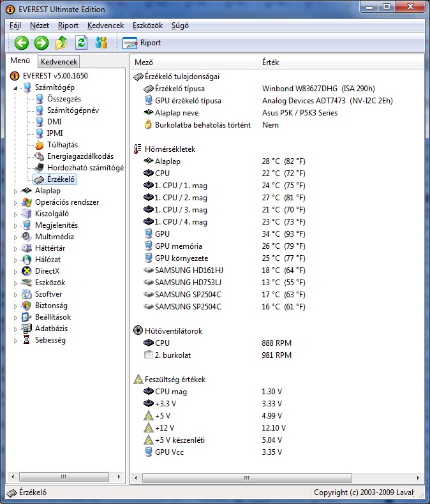Click the users icon in the toolbar

coord(101,43)
